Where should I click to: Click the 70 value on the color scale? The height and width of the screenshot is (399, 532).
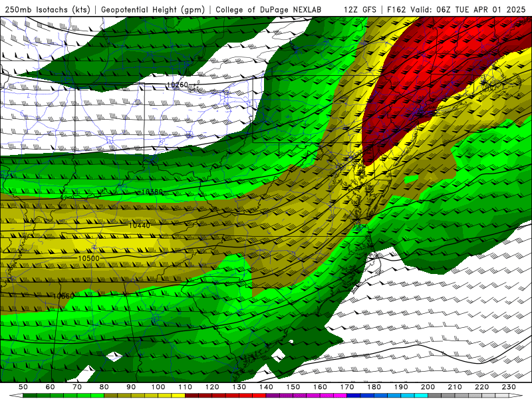77,387
